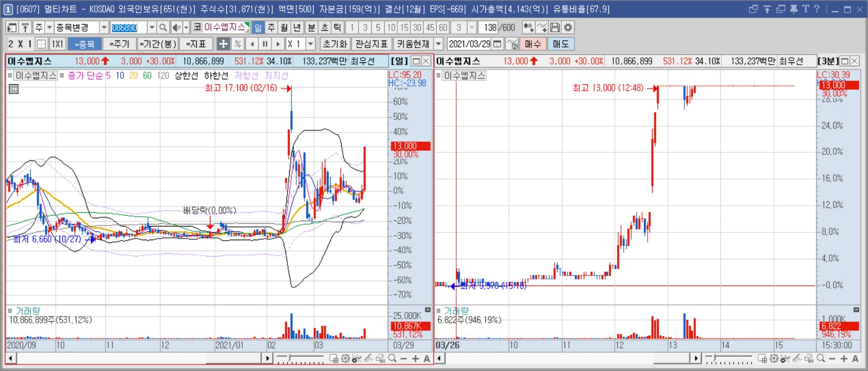Click the minus zoom-out icon in left chart footer
This screenshot has width=868, height=371.
pos(403,358)
